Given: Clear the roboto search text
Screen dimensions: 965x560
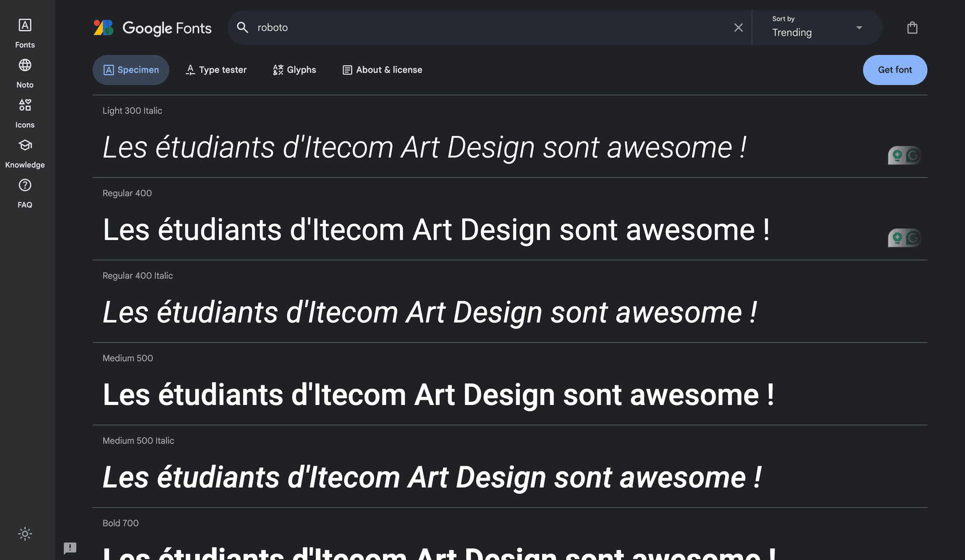Looking at the screenshot, I should coord(738,27).
